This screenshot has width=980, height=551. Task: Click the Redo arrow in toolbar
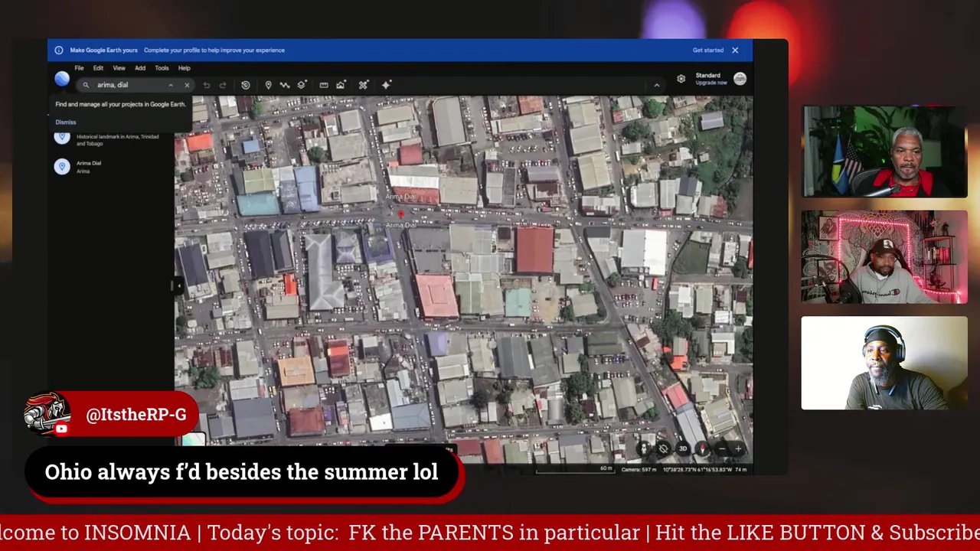coord(223,85)
